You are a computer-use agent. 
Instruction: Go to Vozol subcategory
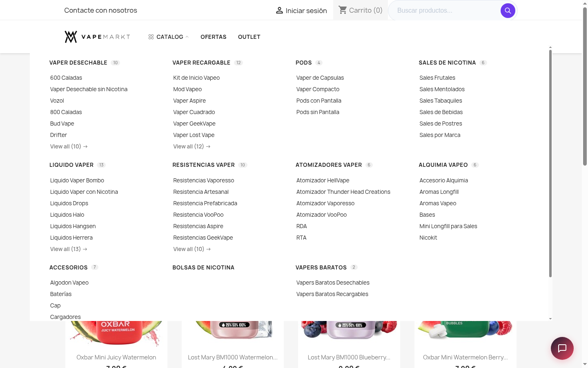(x=57, y=101)
